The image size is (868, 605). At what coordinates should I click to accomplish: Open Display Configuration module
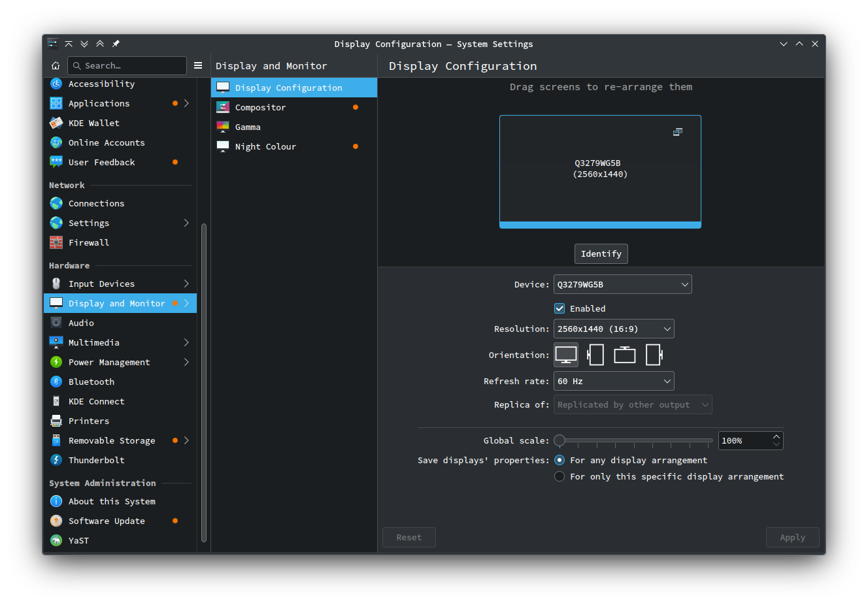tap(294, 88)
